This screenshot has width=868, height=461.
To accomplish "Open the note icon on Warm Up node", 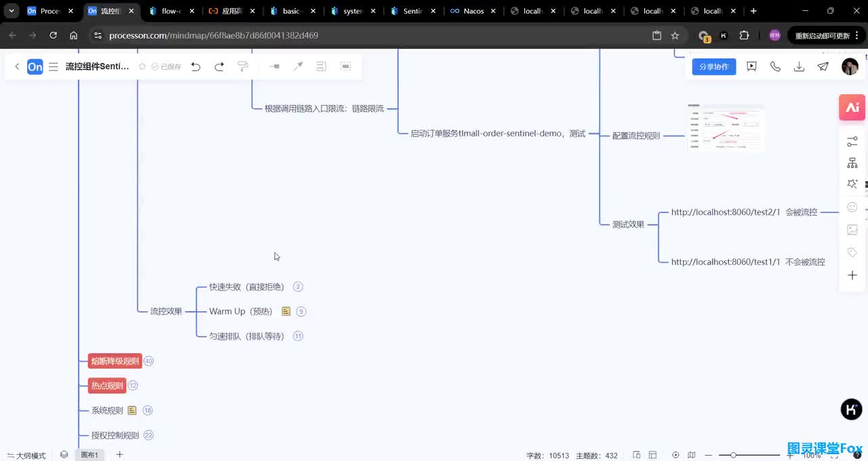I will pyautogui.click(x=286, y=311).
